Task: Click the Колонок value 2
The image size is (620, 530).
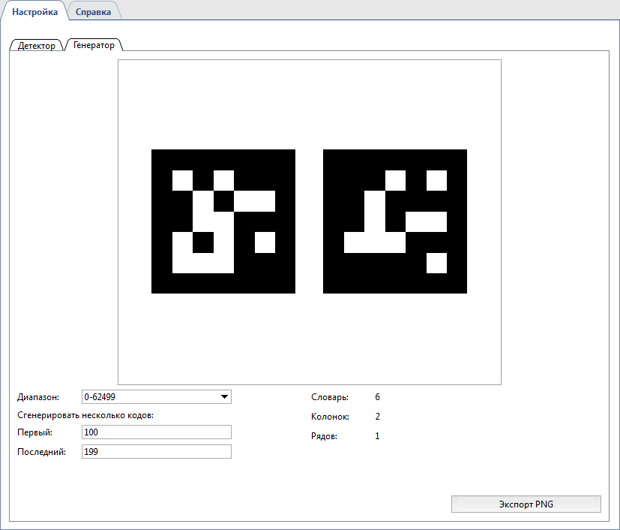Action: (377, 417)
